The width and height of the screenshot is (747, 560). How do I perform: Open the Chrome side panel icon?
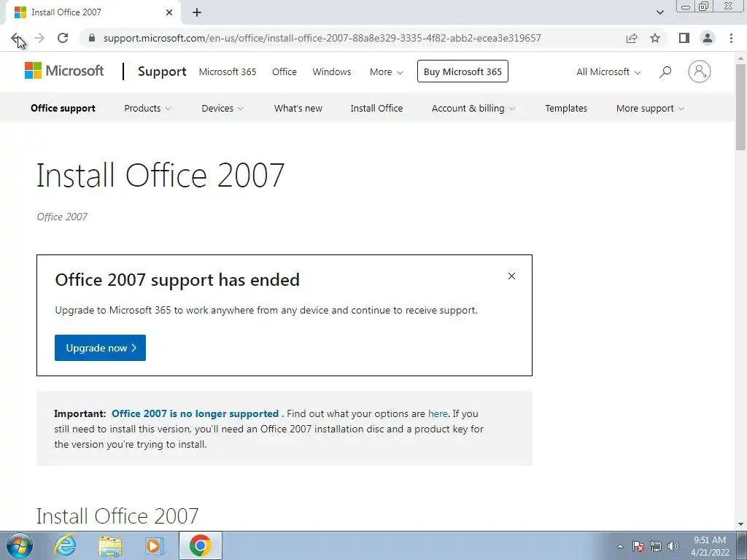click(684, 38)
